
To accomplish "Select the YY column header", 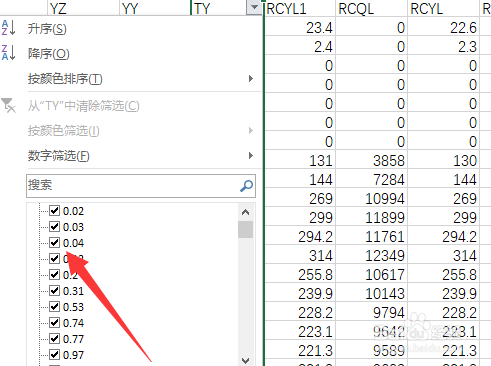I will [x=155, y=8].
